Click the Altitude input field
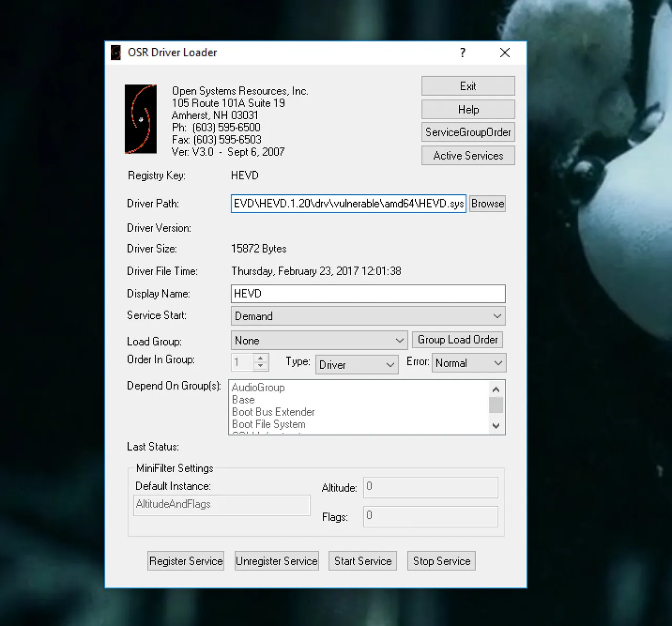672x626 pixels. [430, 487]
